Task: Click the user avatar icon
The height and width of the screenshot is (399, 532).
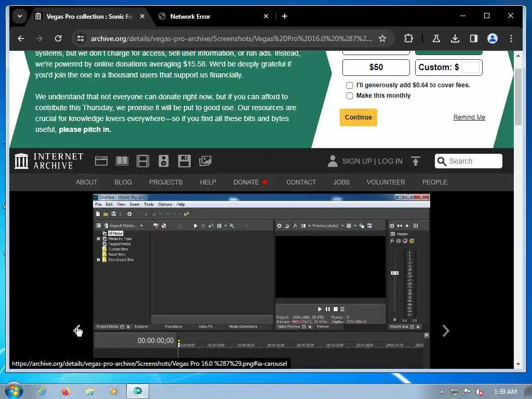Action: (x=332, y=161)
